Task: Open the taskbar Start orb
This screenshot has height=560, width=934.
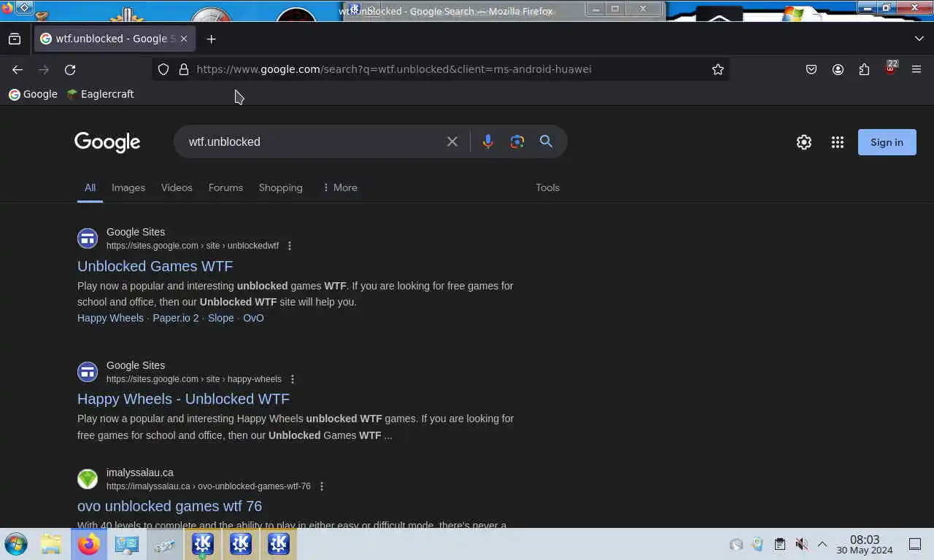Action: [x=16, y=544]
